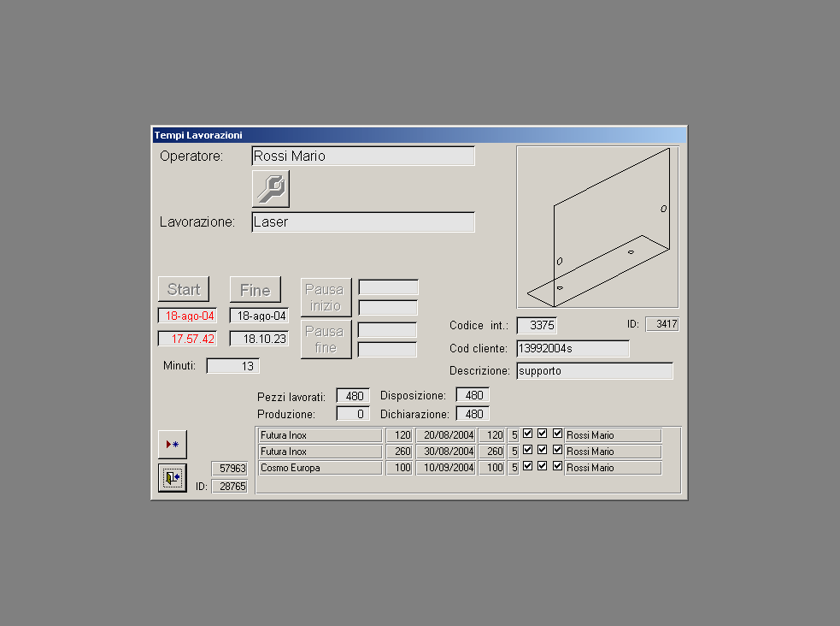Screen dimensions: 840x626
Task: Select the Futura Inox cell in the 20/08/2004 row
Action: pos(320,435)
